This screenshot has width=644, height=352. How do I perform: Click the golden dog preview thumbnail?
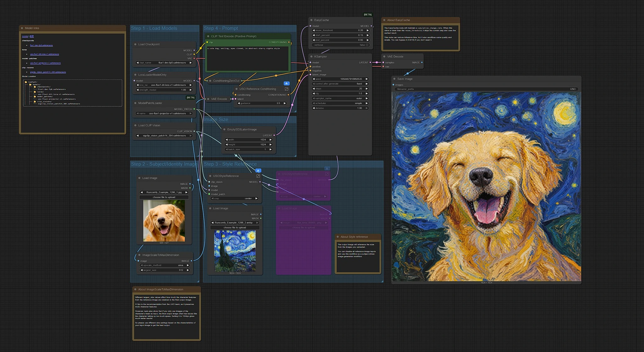click(164, 221)
